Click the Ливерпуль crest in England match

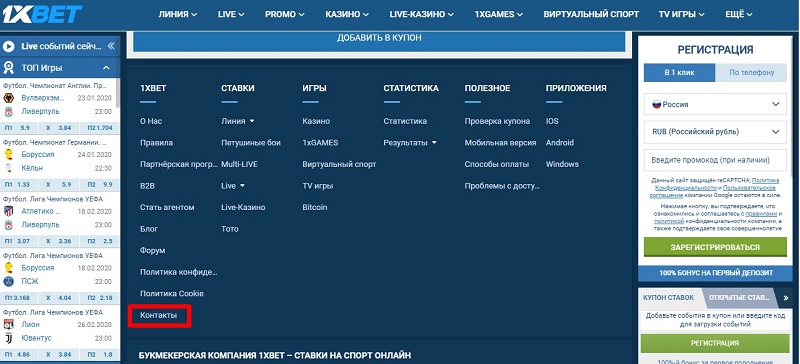pyautogui.click(x=8, y=112)
